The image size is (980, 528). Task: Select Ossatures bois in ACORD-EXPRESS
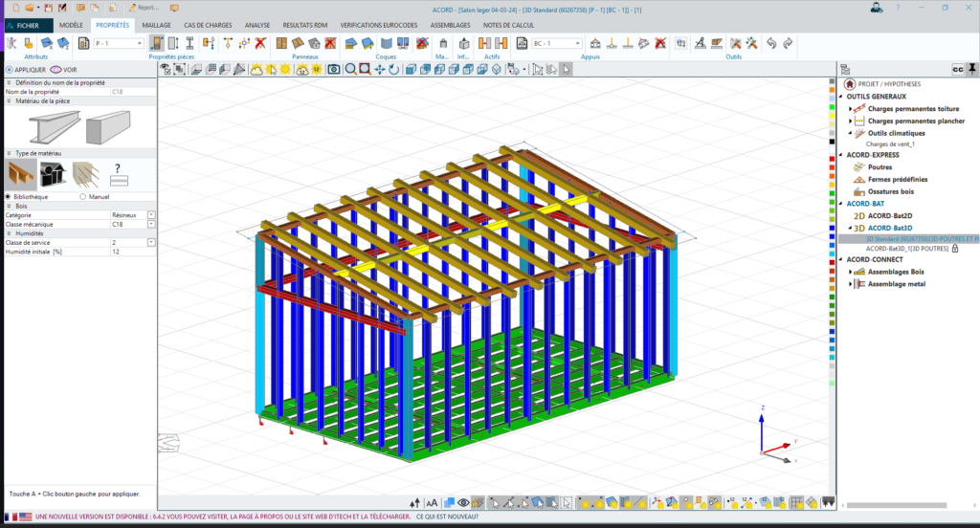click(891, 192)
